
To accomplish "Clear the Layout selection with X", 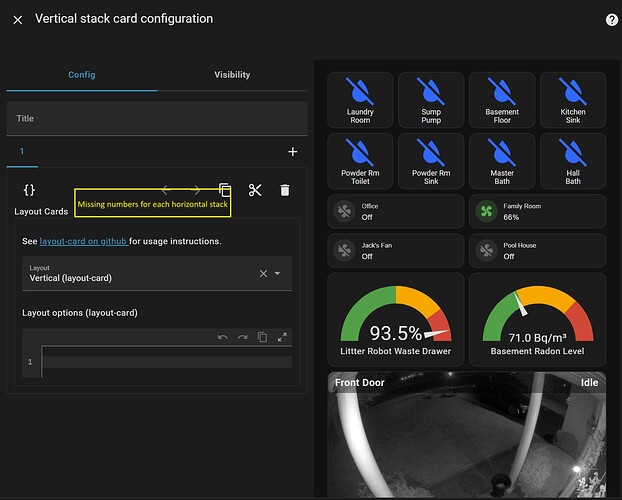I will [263, 273].
